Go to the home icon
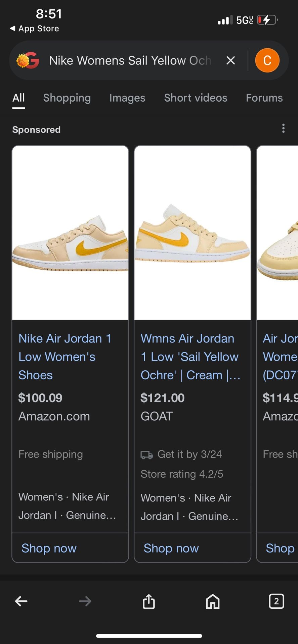Image resolution: width=298 pixels, height=644 pixels. [x=213, y=601]
